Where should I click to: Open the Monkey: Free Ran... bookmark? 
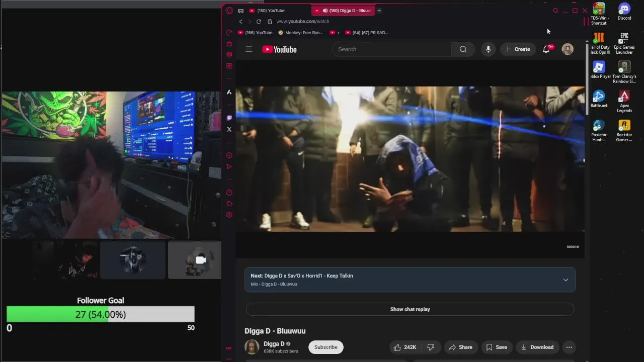click(300, 33)
